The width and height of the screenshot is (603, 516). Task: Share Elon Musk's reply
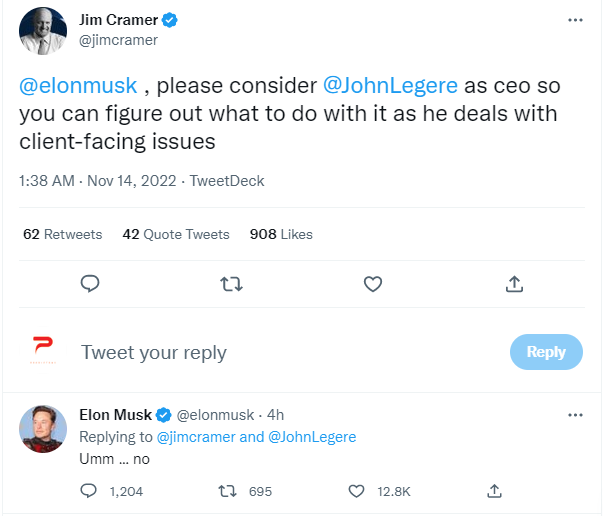point(494,491)
